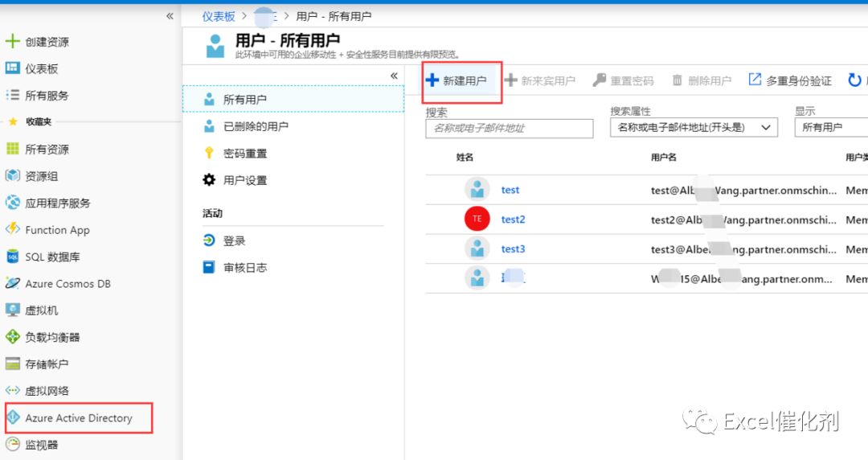Viewport: 868px width, 460px height.
Task: Collapse the users blade menu with the double chevron
Action: [394, 76]
